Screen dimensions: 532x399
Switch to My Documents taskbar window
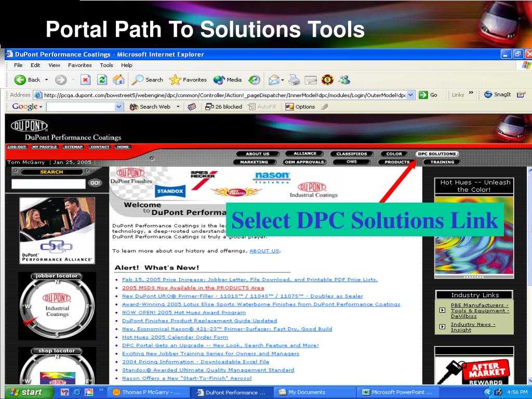point(313,392)
